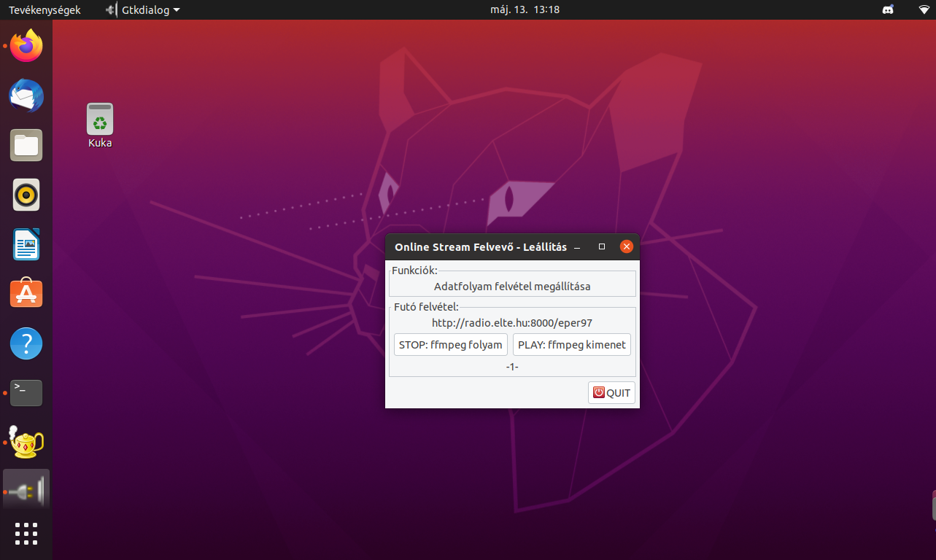Image resolution: width=936 pixels, height=560 pixels.
Task: Launch LibreOffice Writer from the dock
Action: [26, 244]
